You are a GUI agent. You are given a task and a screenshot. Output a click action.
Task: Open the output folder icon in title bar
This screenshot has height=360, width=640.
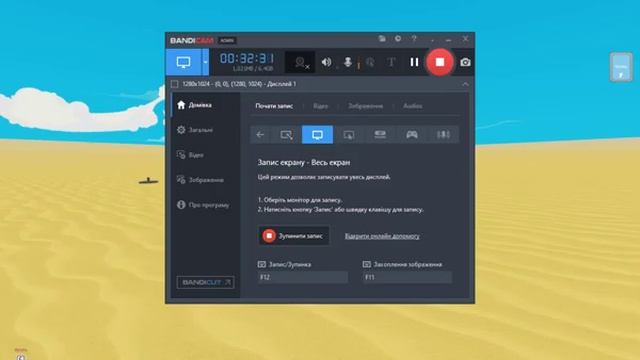coord(382,39)
